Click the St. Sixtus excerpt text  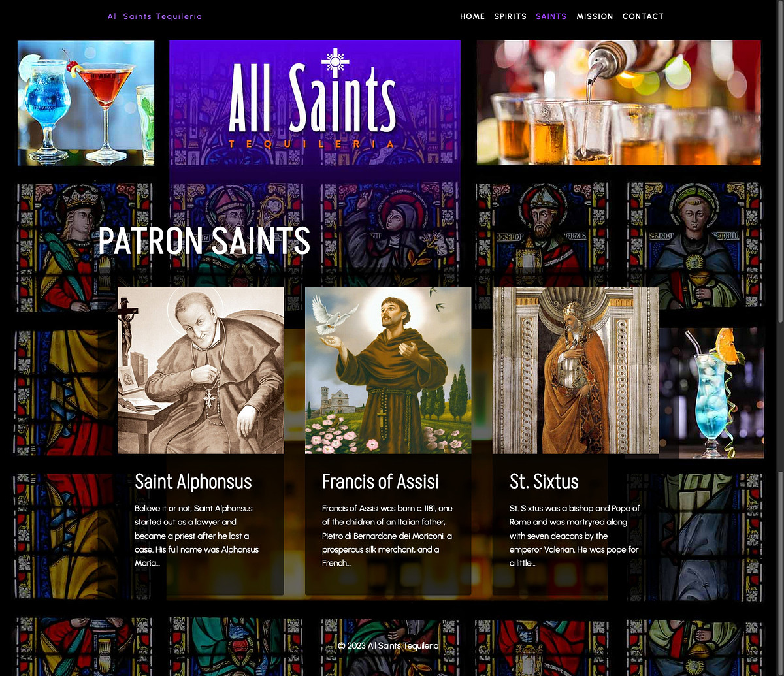[x=575, y=536]
